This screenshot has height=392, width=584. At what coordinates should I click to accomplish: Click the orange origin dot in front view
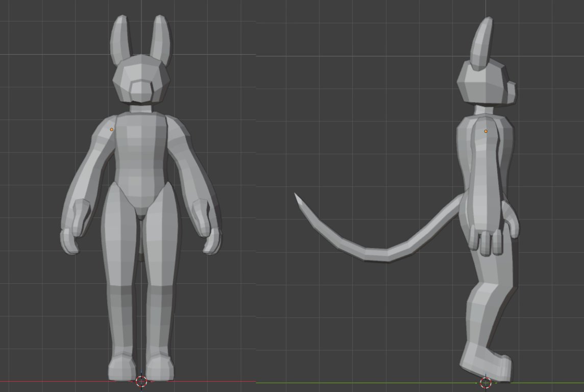[111, 130]
